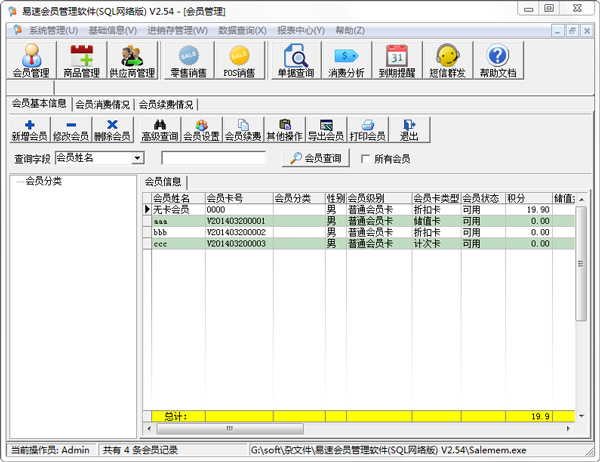
Task: Click 积分 column header
Action: 528,198
